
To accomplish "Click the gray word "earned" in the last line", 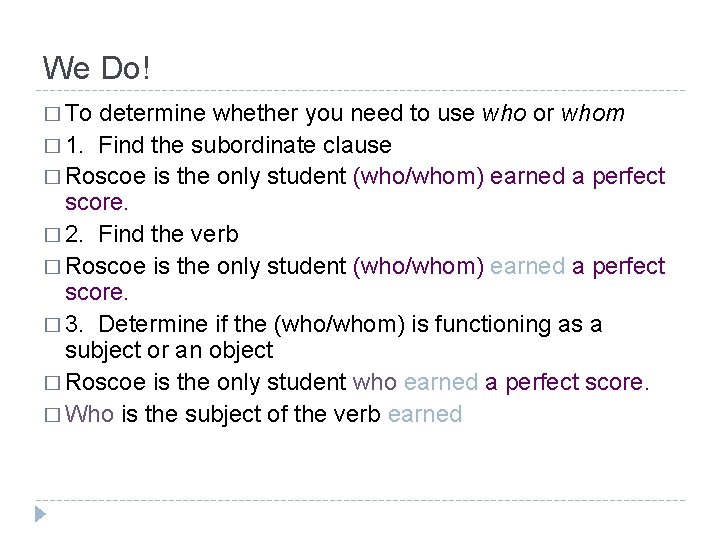I will [x=426, y=414].
